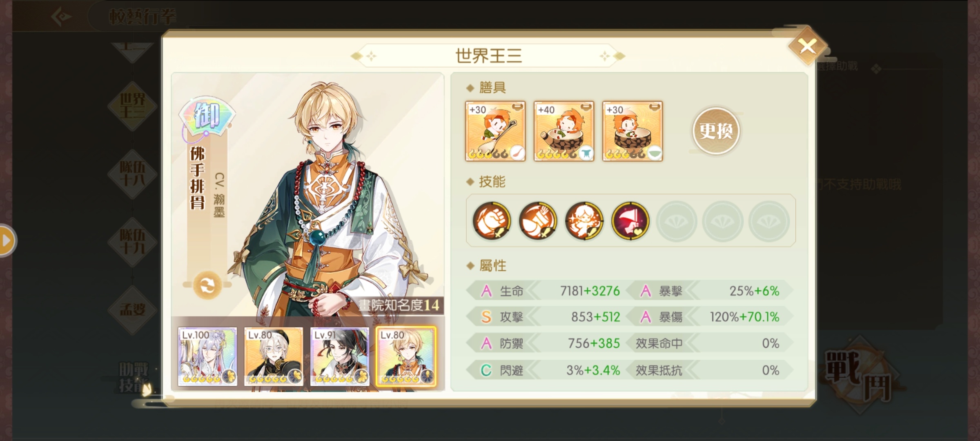Open the last locked fan skill slot
The height and width of the screenshot is (441, 980).
[769, 221]
